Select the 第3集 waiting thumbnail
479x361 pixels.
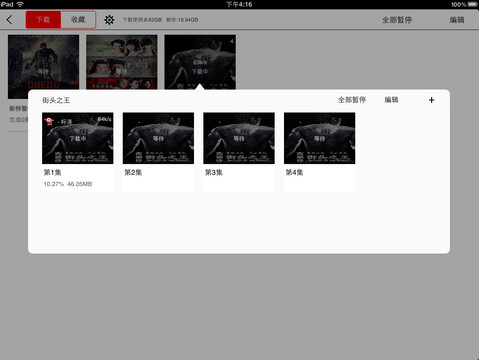coord(239,138)
